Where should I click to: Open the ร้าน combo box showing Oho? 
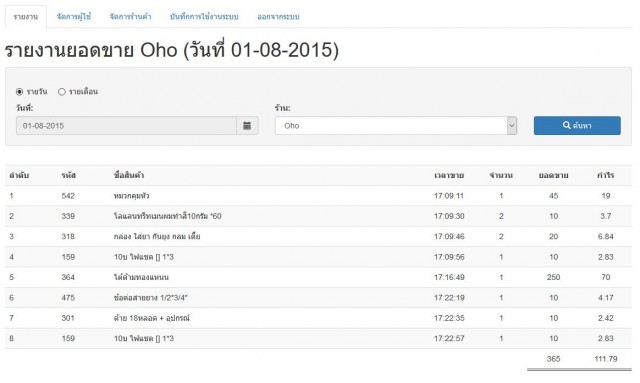tap(396, 126)
